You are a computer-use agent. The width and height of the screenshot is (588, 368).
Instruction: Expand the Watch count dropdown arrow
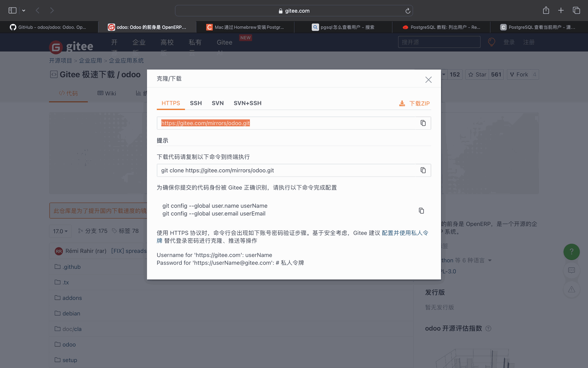[x=444, y=75]
